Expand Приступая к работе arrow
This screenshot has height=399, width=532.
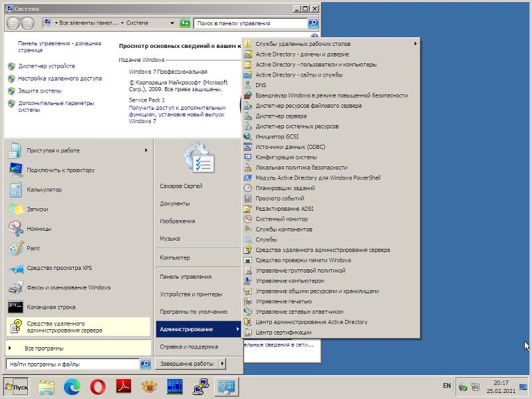pyautogui.click(x=146, y=150)
